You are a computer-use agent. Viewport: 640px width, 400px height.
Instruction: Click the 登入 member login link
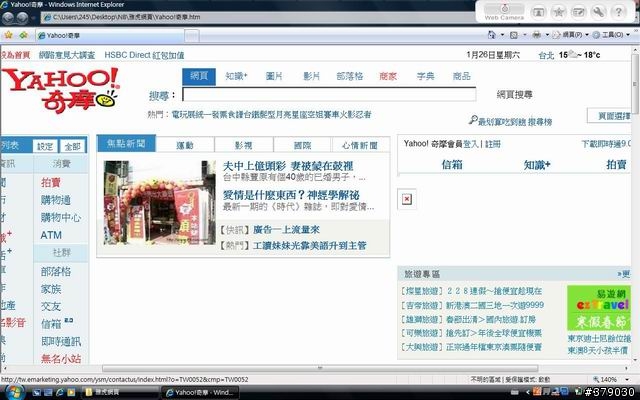tap(471, 144)
